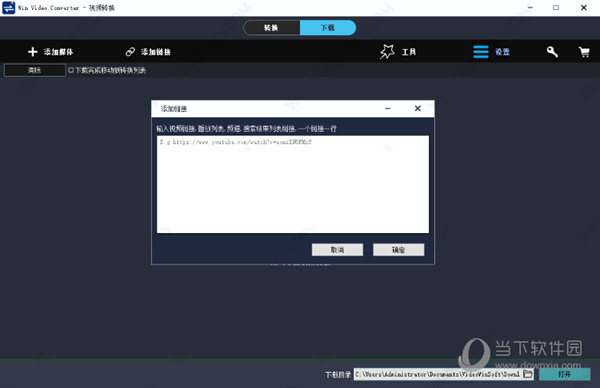Image resolution: width=600 pixels, height=388 pixels.
Task: Maximize the main application window
Action: [556, 8]
